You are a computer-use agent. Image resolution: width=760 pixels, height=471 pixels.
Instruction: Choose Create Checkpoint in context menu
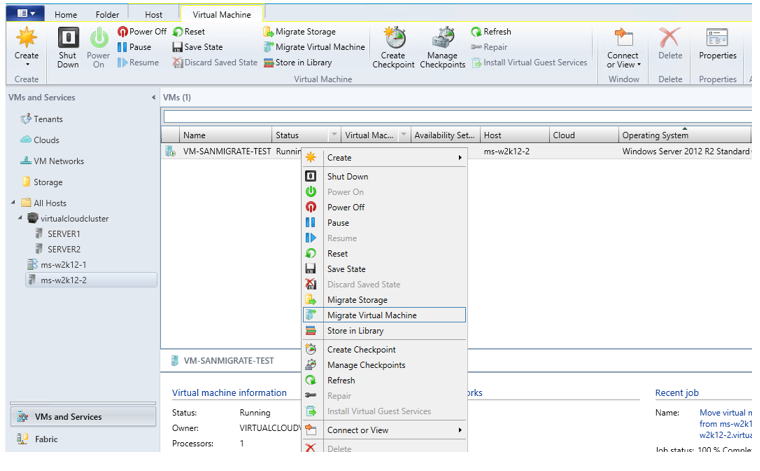click(x=384, y=349)
